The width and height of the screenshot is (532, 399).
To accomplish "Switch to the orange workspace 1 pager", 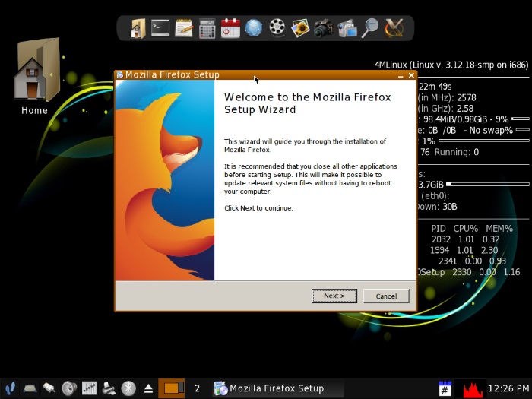I will point(172,388).
